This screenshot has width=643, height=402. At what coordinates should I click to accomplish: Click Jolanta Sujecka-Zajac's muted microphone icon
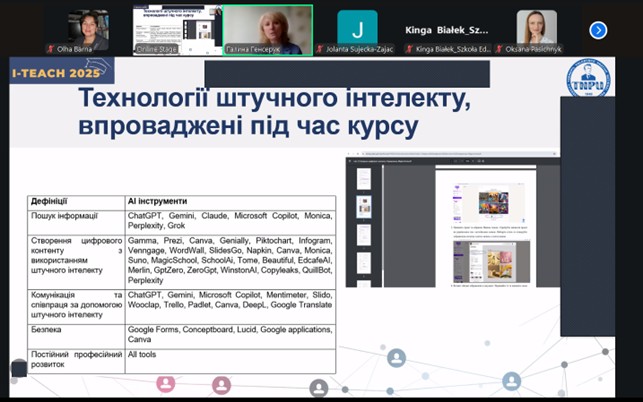click(x=319, y=49)
